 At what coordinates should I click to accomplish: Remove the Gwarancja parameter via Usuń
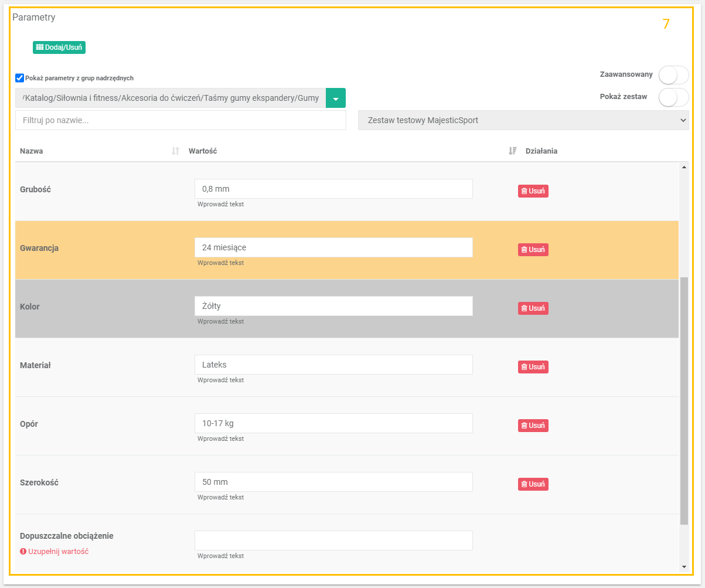[x=533, y=250]
